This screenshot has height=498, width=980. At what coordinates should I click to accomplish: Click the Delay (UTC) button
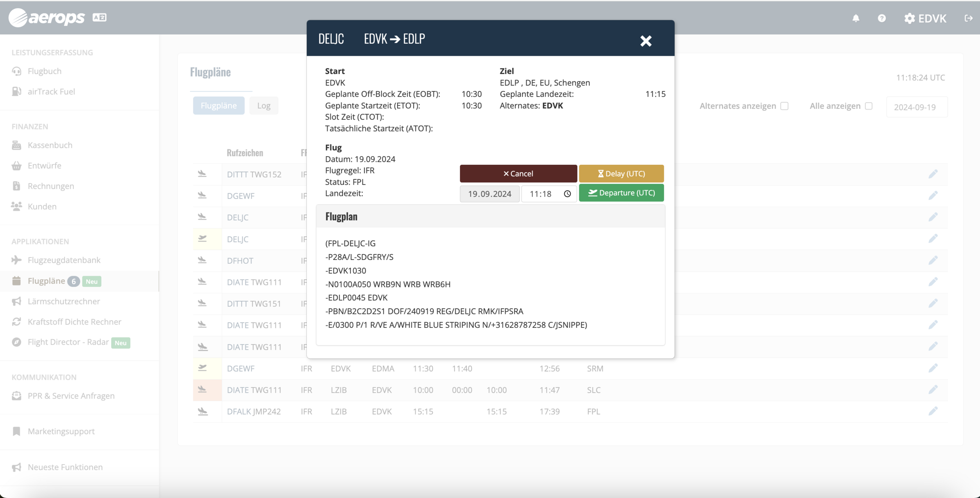tap(621, 174)
